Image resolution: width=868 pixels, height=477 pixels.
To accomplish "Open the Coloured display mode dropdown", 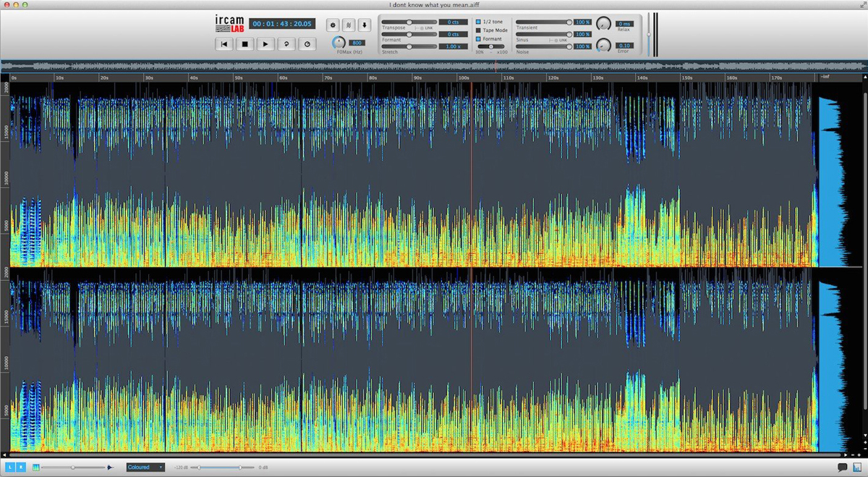I will [x=145, y=467].
